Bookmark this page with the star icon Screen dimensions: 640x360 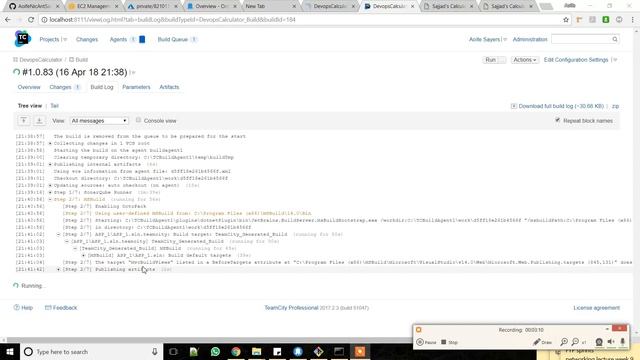566,20
